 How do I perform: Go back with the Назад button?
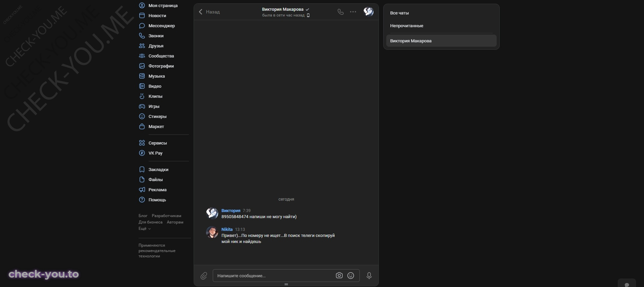pos(209,12)
